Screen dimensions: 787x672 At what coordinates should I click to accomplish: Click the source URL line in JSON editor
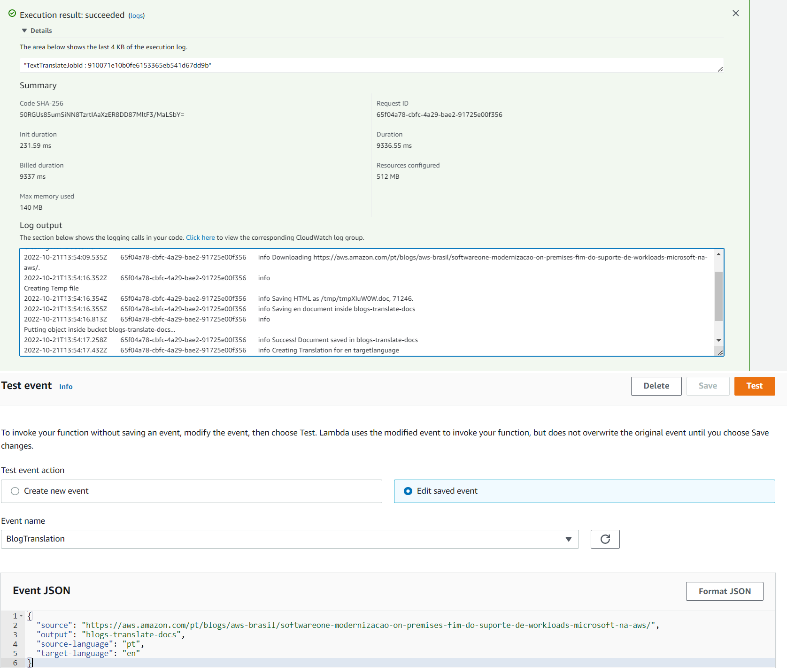[347, 625]
